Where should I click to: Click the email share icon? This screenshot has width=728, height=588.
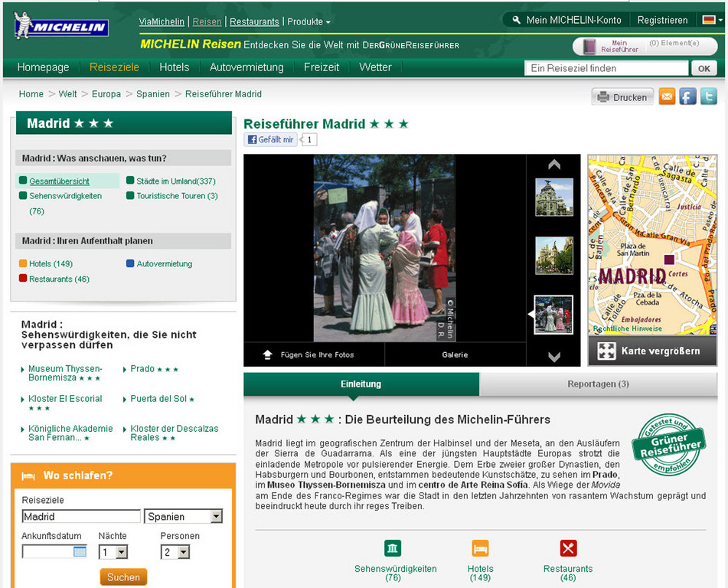point(667,96)
